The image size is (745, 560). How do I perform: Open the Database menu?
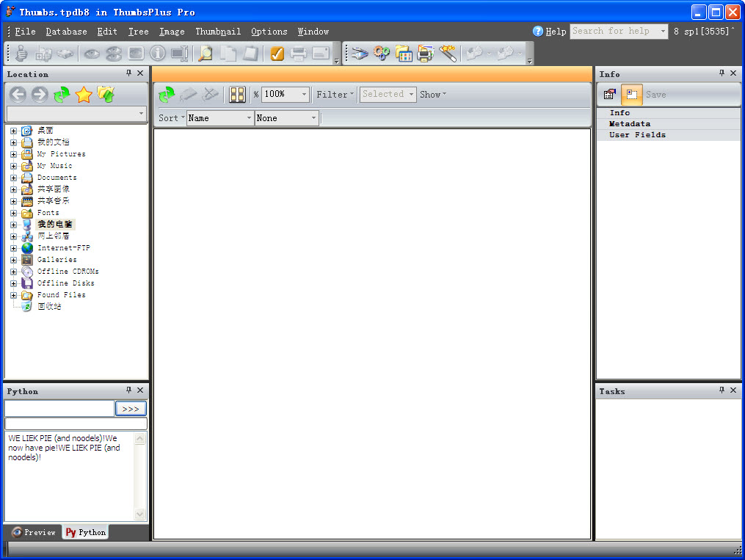click(x=66, y=32)
